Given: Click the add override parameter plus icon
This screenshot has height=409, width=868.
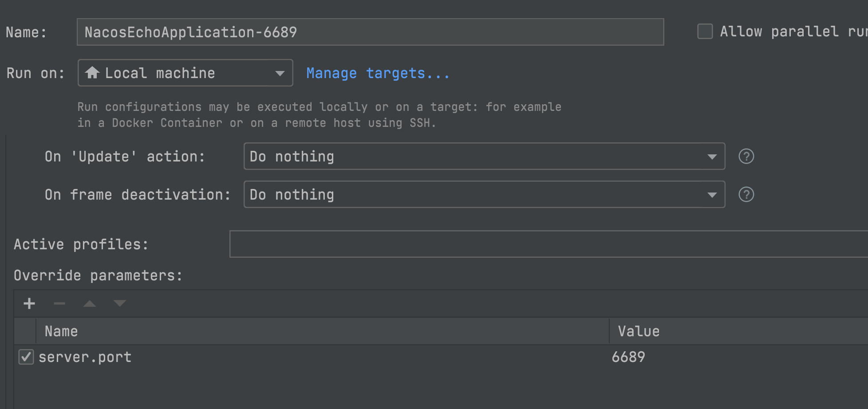Looking at the screenshot, I should coord(29,303).
